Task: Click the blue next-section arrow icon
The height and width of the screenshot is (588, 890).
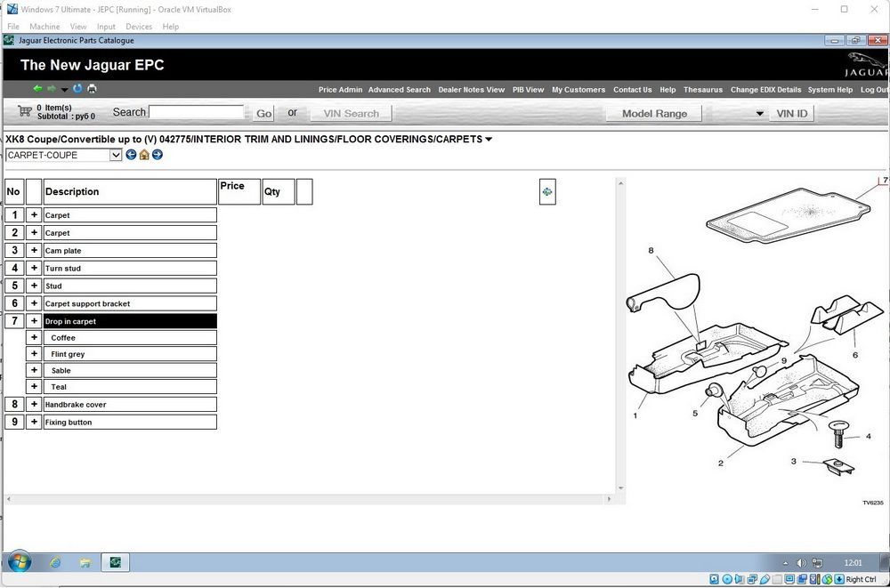Action: [158, 155]
